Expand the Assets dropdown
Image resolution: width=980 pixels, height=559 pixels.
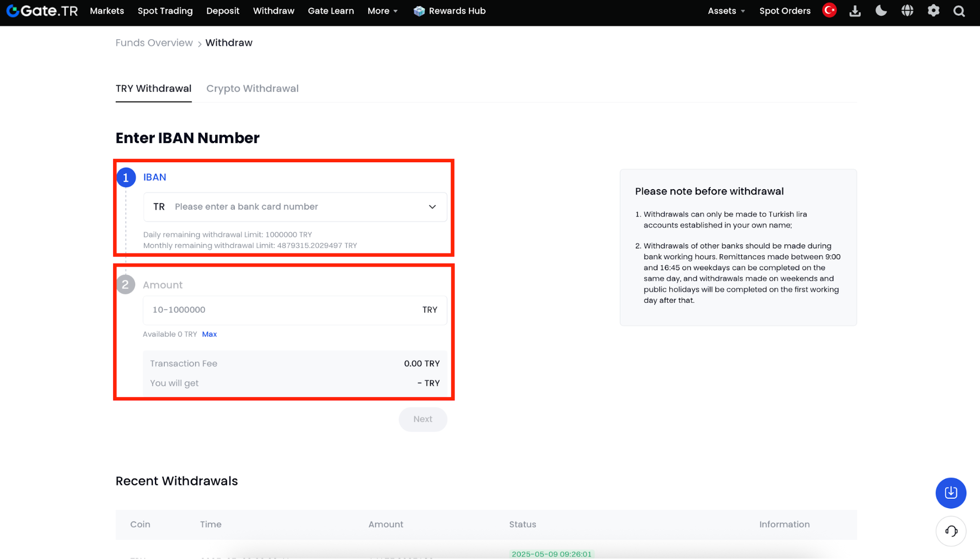[x=726, y=11]
